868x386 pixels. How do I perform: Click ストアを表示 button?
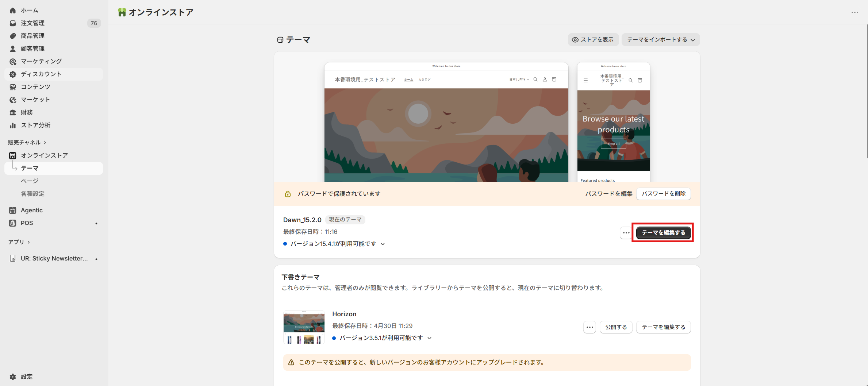(593, 40)
